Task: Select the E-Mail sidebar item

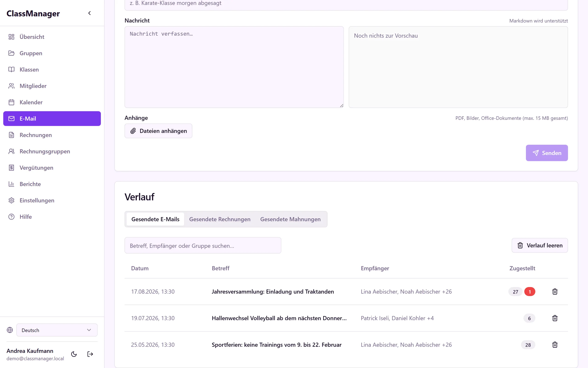Action: pos(52,118)
